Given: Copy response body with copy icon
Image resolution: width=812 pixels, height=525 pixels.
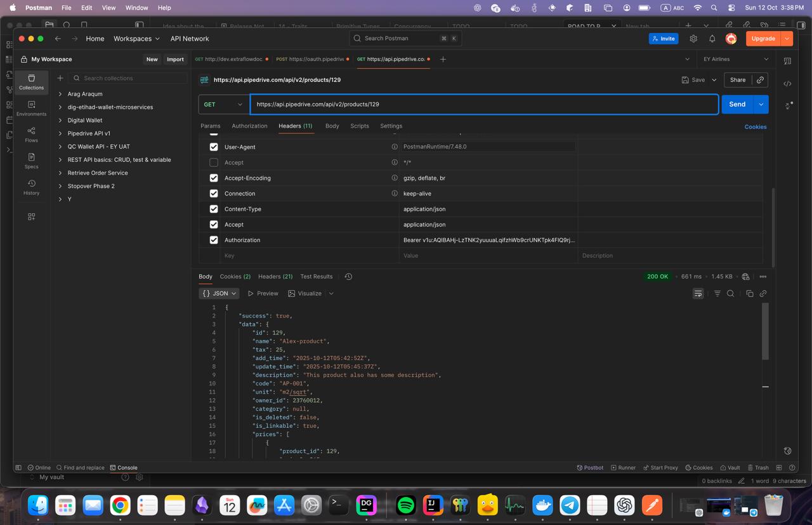Looking at the screenshot, I should click(749, 293).
